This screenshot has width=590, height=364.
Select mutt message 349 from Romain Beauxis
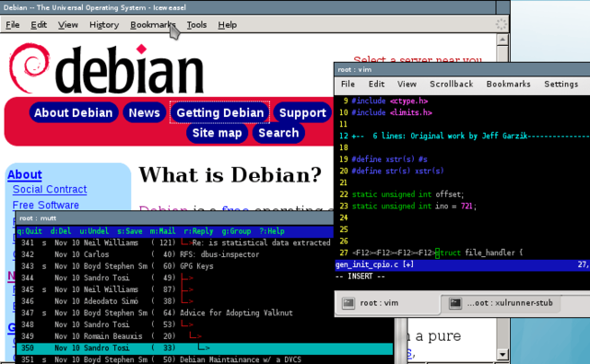click(x=205, y=335)
